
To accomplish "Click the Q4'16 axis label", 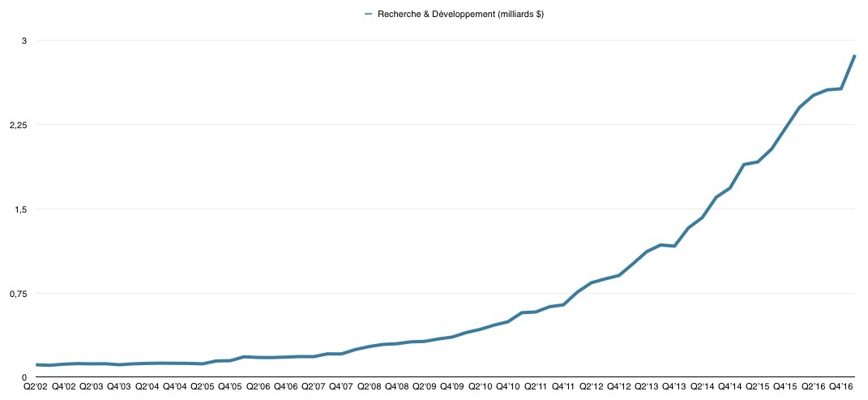I will click(x=842, y=386).
